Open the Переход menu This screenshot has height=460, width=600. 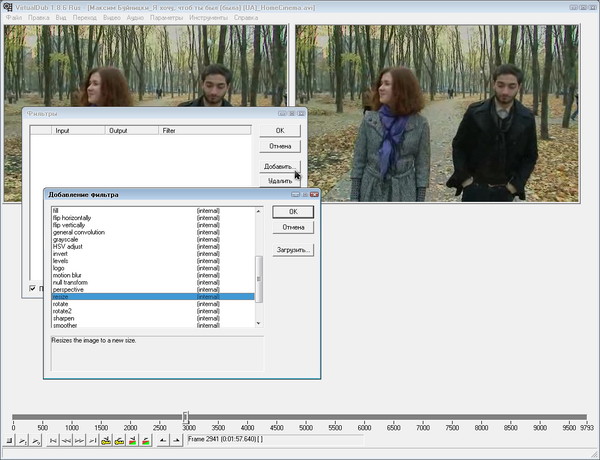click(85, 18)
